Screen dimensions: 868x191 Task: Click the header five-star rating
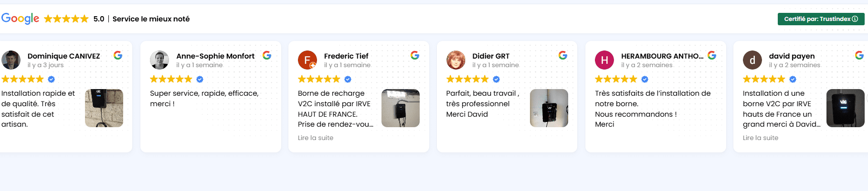point(66,19)
